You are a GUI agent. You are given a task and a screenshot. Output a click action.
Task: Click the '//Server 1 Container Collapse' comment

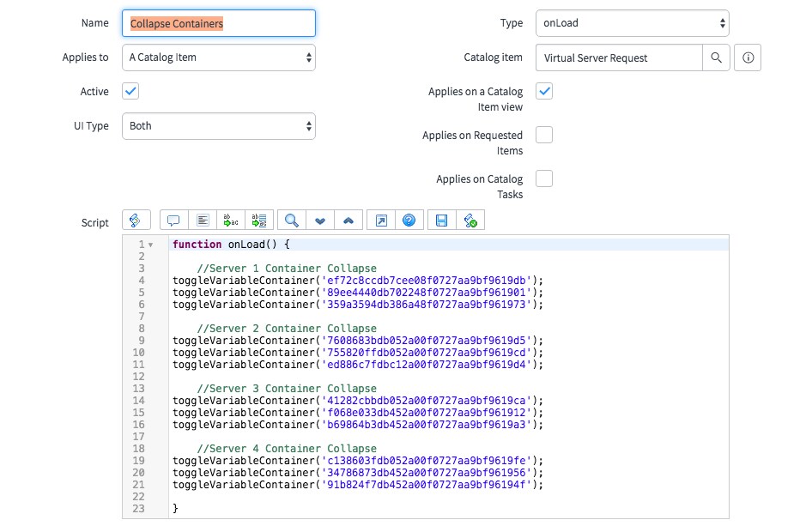coord(287,269)
